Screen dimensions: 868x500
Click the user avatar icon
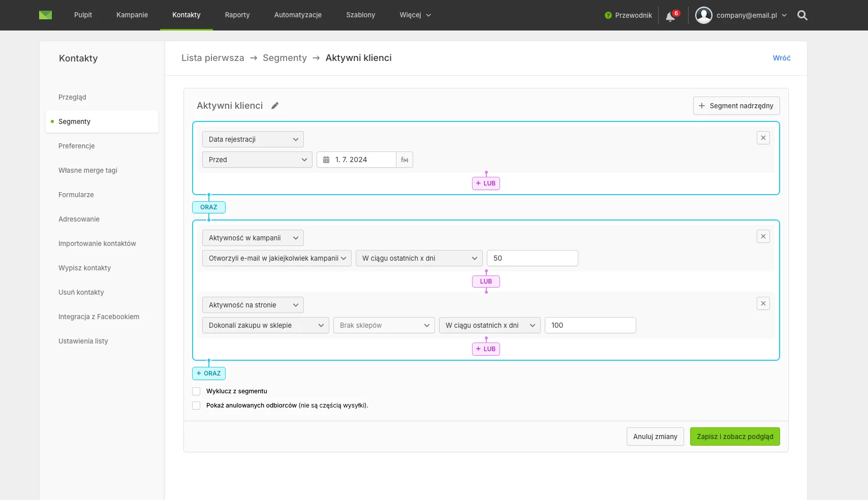(x=703, y=15)
